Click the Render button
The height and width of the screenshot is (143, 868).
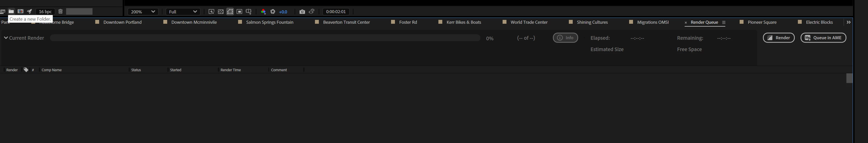(x=779, y=38)
